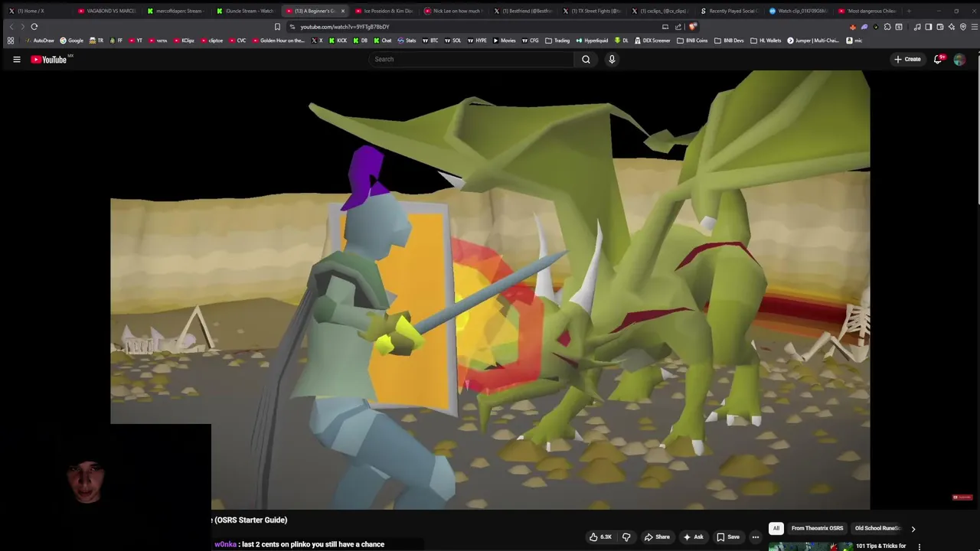This screenshot has width=980, height=551.
Task: Close the A Beginner's Guide tab
Action: tap(343, 11)
